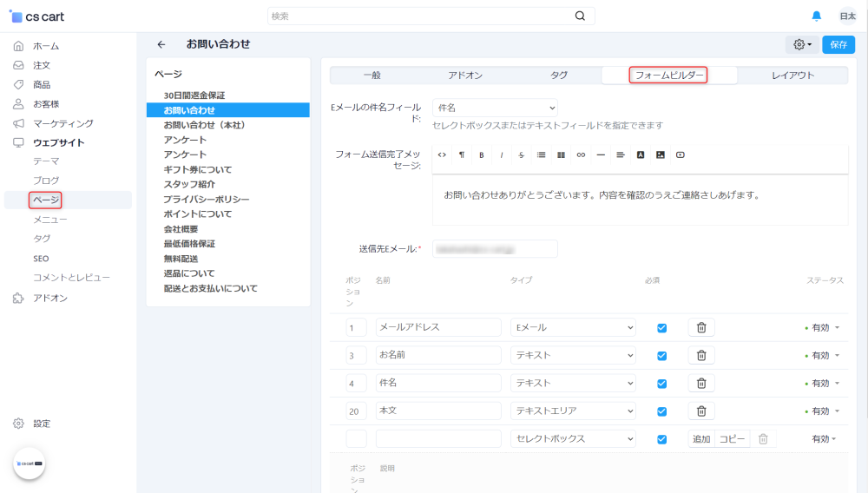Delete the 本文 field row
The width and height of the screenshot is (868, 493).
[701, 411]
